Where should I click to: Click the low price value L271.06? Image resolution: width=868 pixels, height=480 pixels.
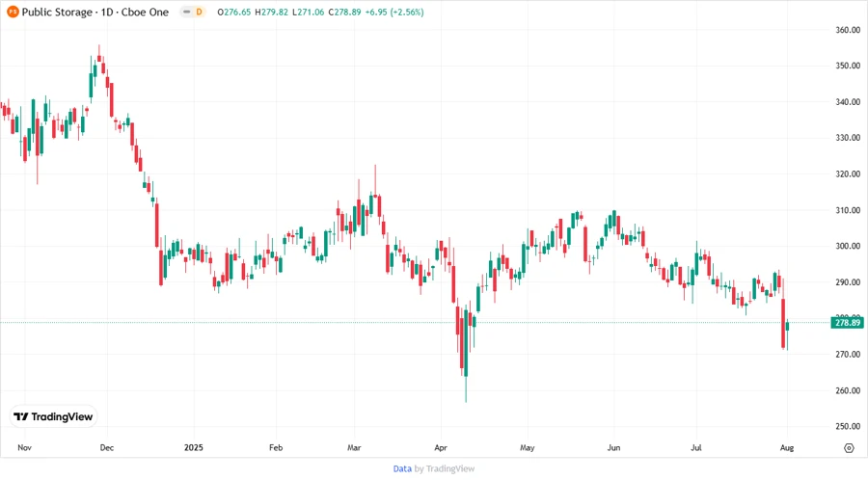coord(309,12)
